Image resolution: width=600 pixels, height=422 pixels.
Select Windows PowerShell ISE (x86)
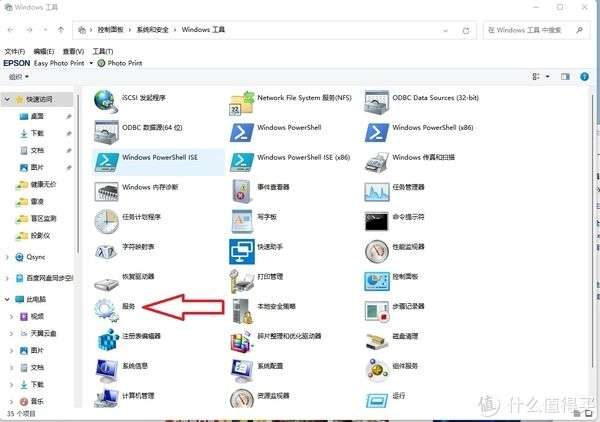point(290,162)
